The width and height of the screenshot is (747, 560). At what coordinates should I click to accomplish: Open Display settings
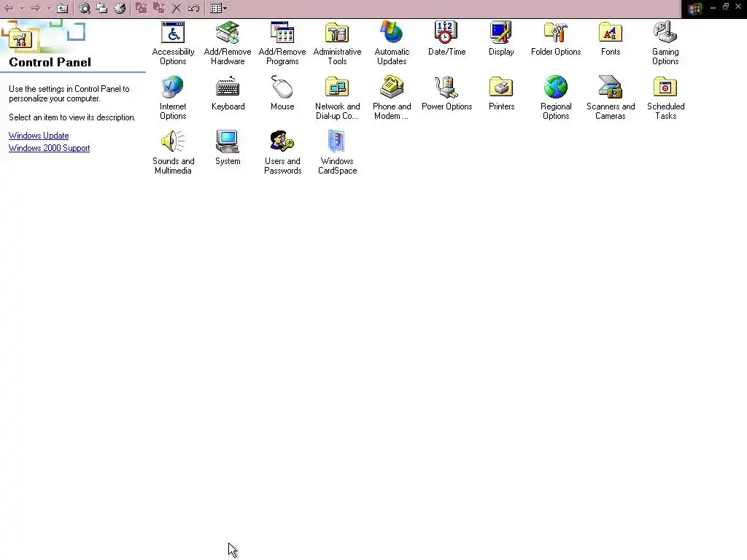coord(501,39)
